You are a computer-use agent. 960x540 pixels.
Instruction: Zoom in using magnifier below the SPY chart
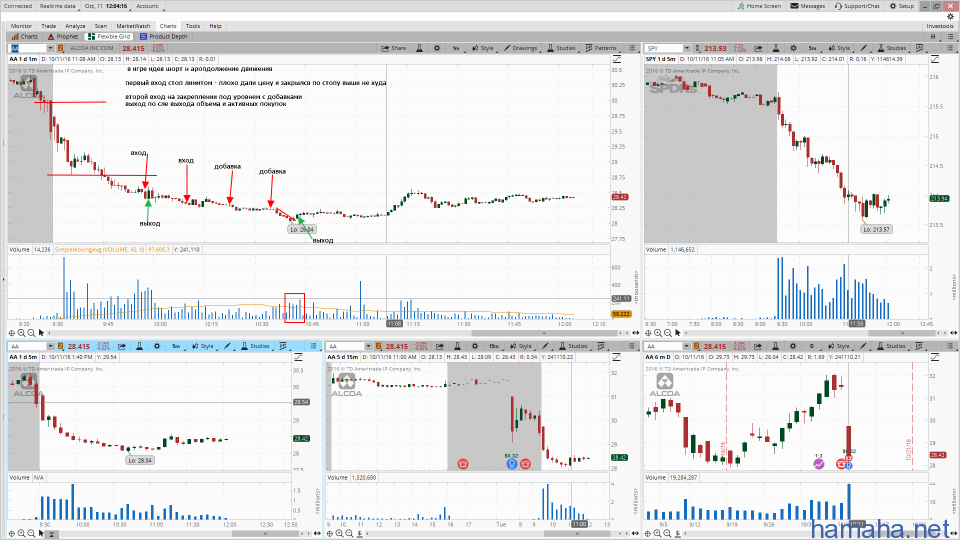tap(658, 333)
